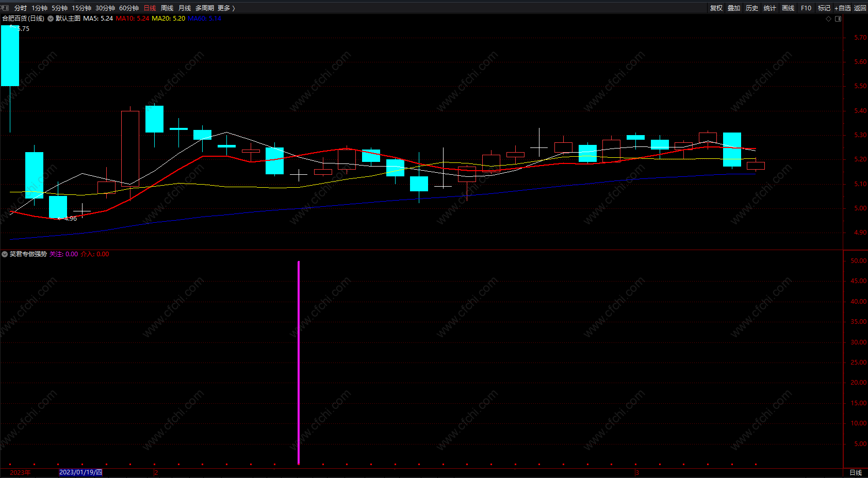Click the 叠加 overlay button
The image size is (868, 478).
point(734,8)
